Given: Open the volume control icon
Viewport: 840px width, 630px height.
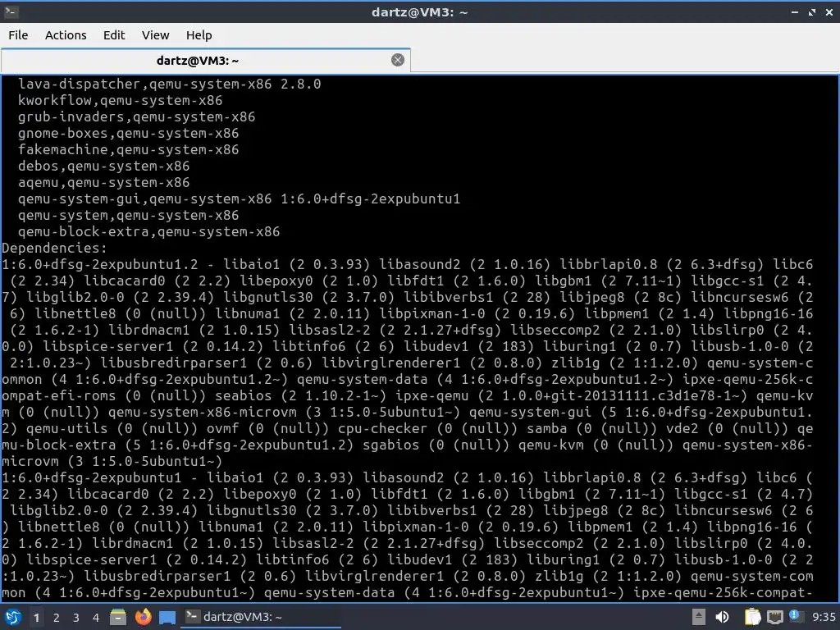Looking at the screenshot, I should (x=723, y=617).
